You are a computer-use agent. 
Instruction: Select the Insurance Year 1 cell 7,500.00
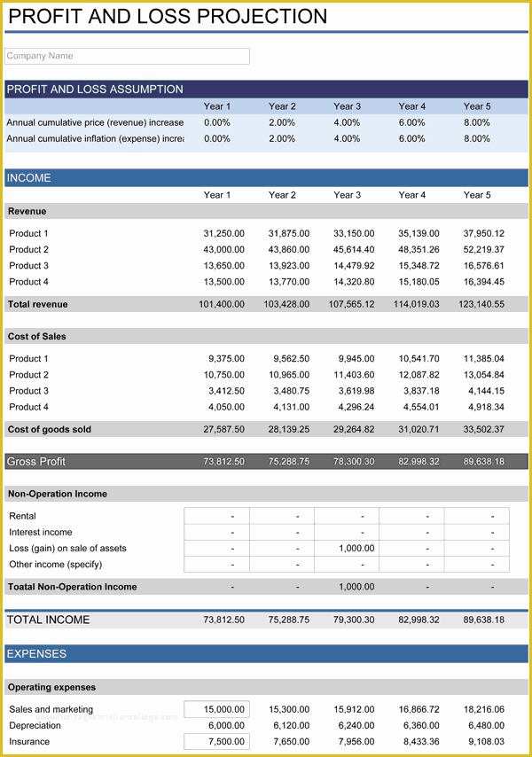click(216, 742)
